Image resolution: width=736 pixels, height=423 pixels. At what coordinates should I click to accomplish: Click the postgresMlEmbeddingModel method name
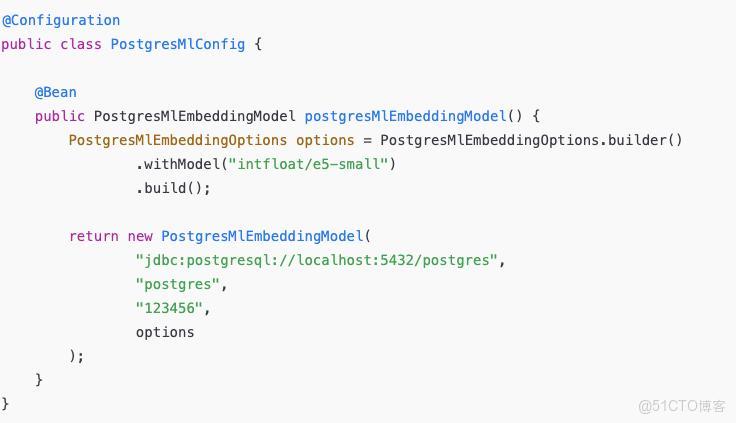point(406,116)
